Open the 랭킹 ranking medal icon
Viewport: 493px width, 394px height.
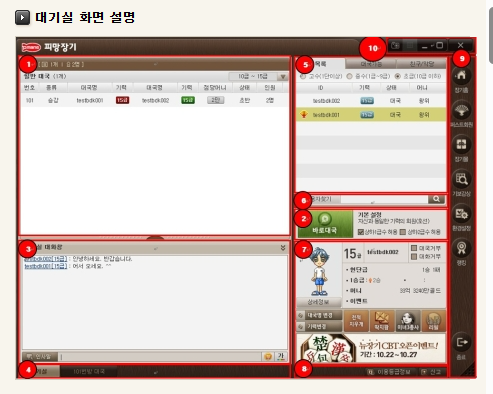461,248
